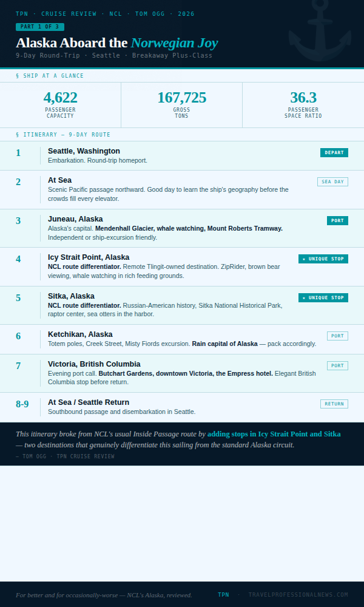Image resolution: width=364 pixels, height=607 pixels.
Task: Click the 8-9 day number
Action: tap(22, 404)
